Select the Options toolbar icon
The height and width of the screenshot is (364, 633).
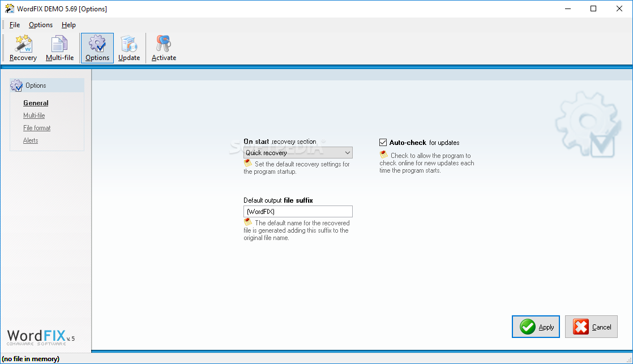[97, 49]
